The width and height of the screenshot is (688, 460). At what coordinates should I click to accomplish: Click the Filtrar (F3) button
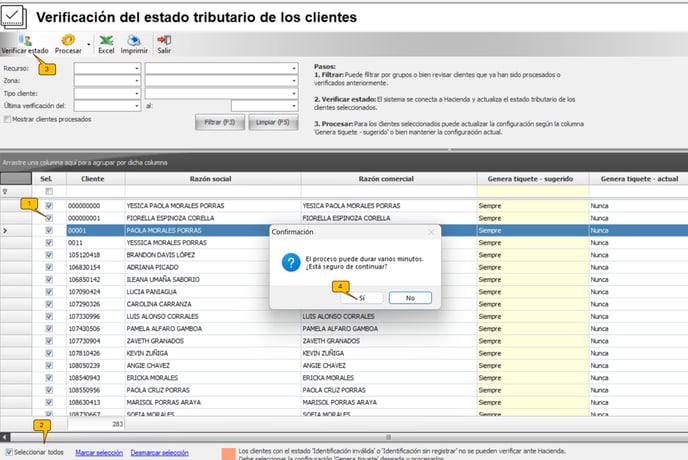click(220, 122)
